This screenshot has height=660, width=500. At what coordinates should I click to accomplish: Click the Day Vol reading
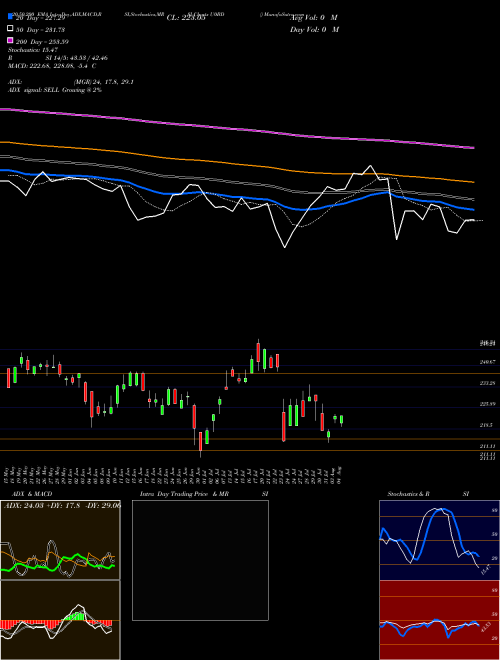pos(314,29)
